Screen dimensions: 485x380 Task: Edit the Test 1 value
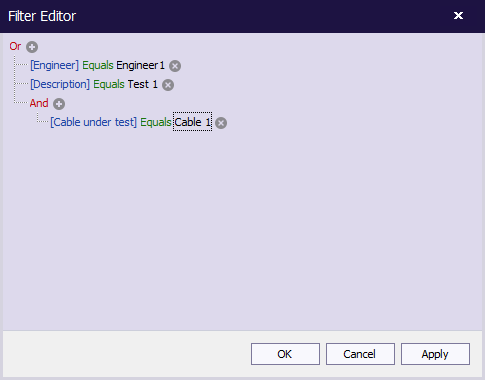coord(143,84)
